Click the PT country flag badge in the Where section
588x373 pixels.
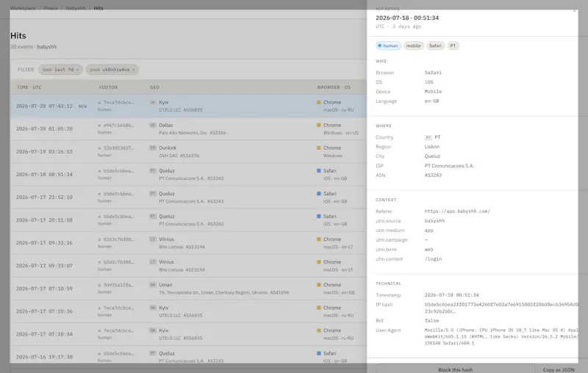click(429, 137)
